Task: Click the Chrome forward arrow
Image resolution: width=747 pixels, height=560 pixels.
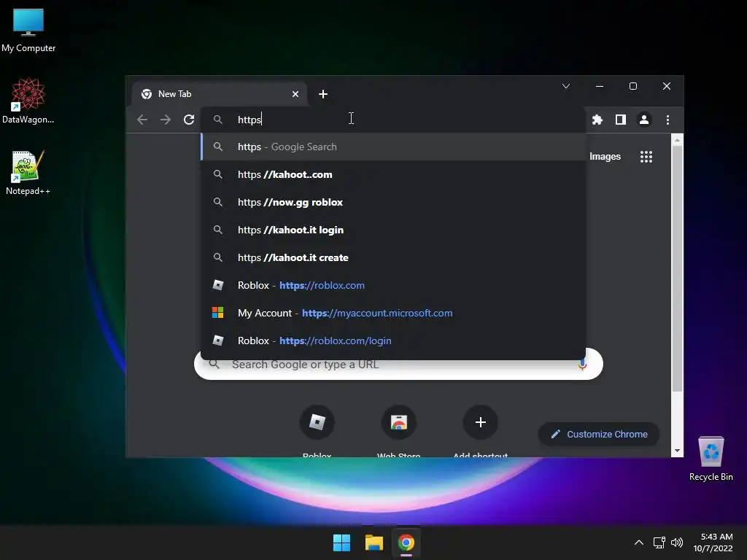Action: (166, 120)
